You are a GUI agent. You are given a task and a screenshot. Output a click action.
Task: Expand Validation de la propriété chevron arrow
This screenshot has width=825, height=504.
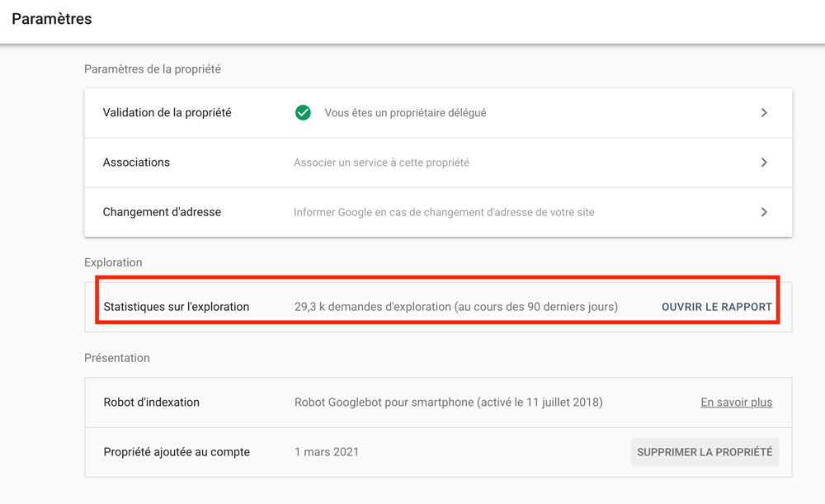(x=764, y=112)
